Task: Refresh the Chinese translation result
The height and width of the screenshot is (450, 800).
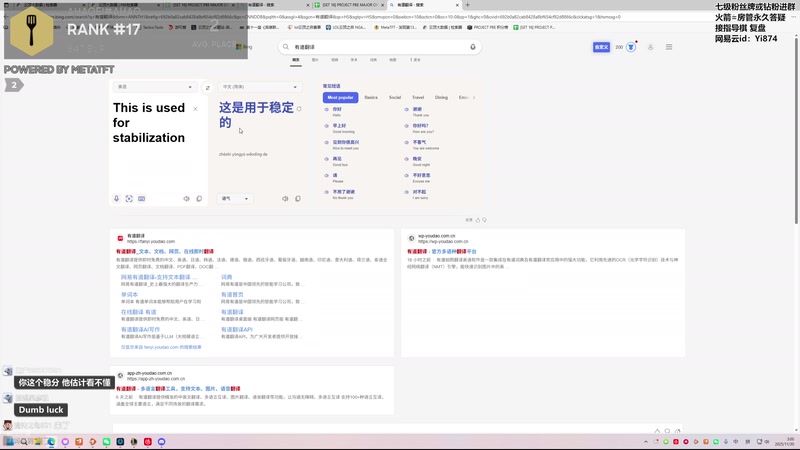Action: coord(299,109)
